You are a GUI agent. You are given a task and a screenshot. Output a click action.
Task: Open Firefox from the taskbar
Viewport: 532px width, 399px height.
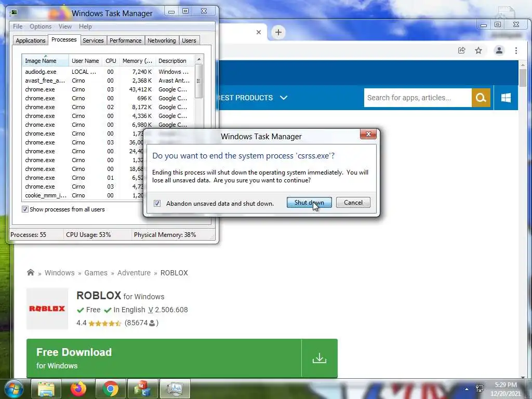tap(78, 389)
